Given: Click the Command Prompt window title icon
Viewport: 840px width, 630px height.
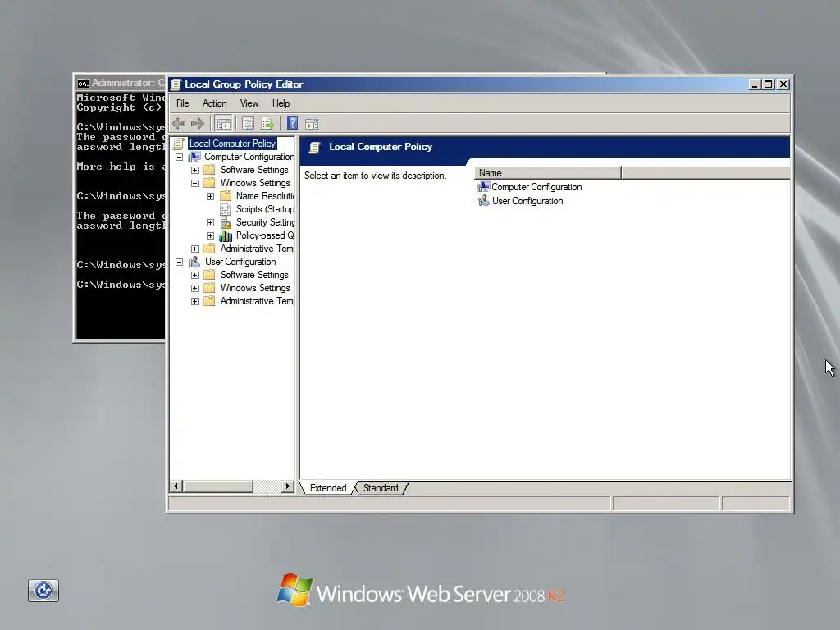Looking at the screenshot, I should [x=83, y=83].
